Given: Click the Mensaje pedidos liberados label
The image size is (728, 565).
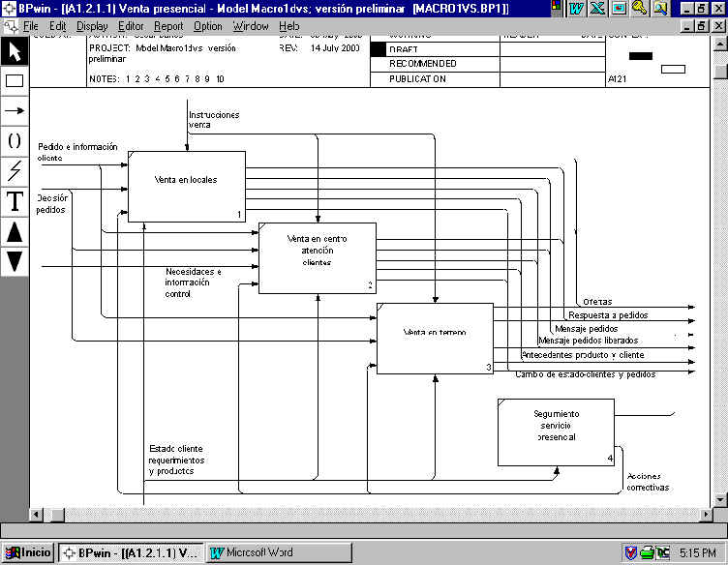Looking at the screenshot, I should [589, 341].
